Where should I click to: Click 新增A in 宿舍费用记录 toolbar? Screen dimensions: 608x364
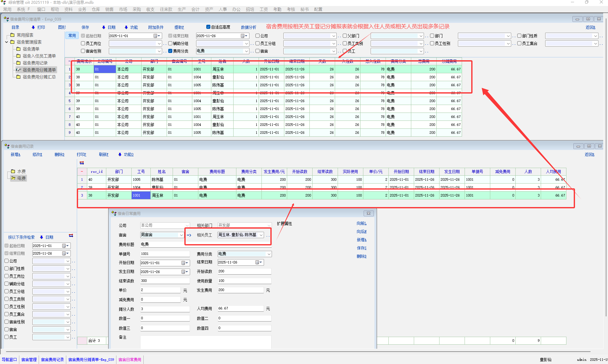tap(15, 155)
